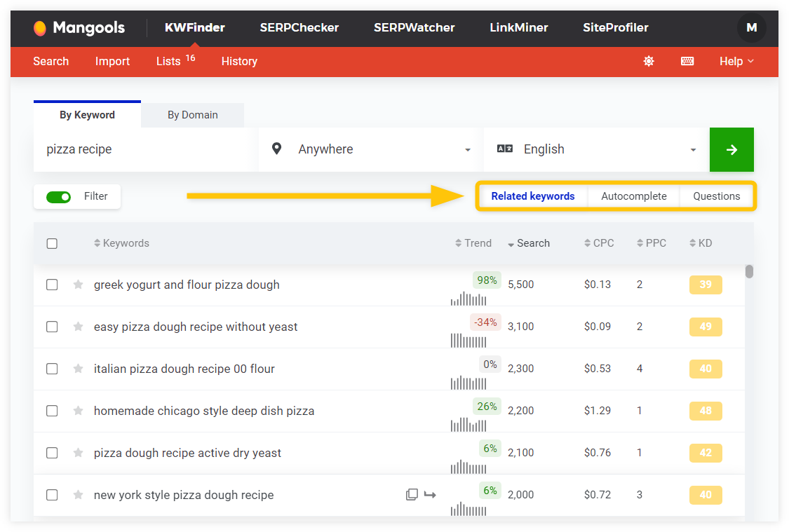789x532 pixels.
Task: Open italian pizza dough recipe 00 flour
Action: (x=184, y=369)
